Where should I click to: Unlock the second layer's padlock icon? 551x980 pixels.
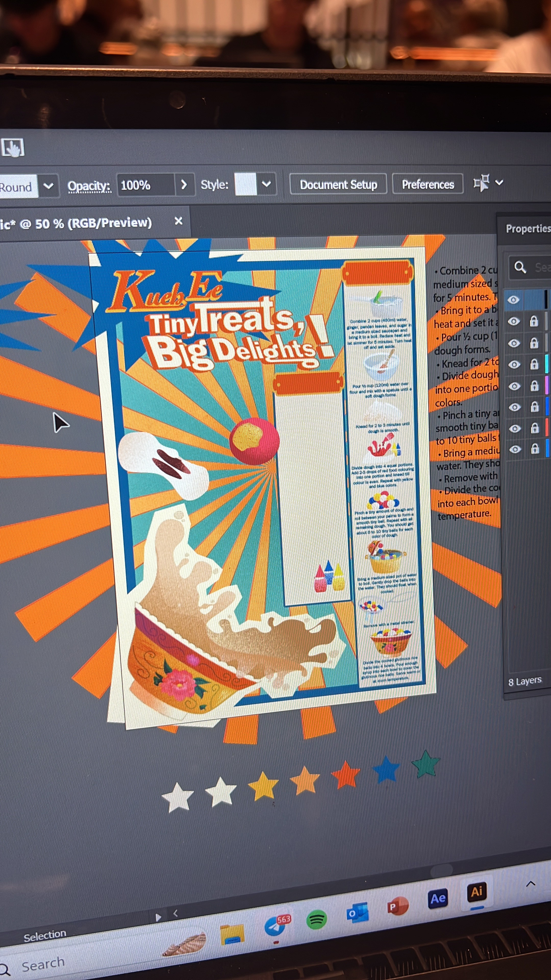tap(534, 322)
